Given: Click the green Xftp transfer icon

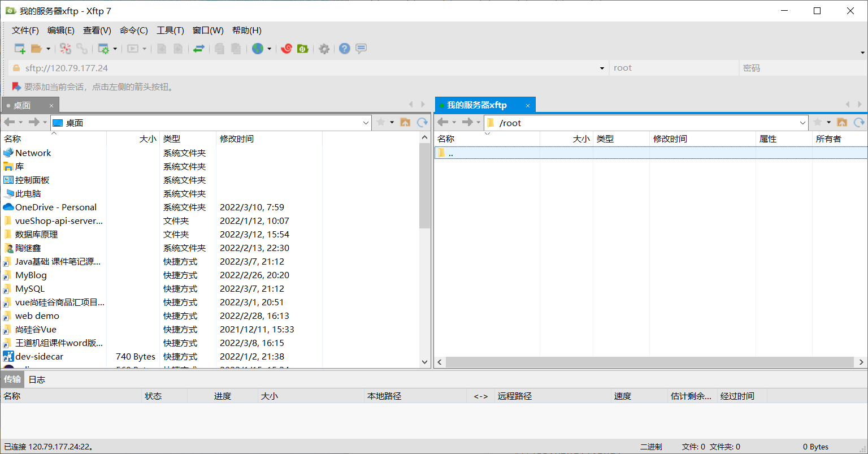Looking at the screenshot, I should click(x=303, y=49).
